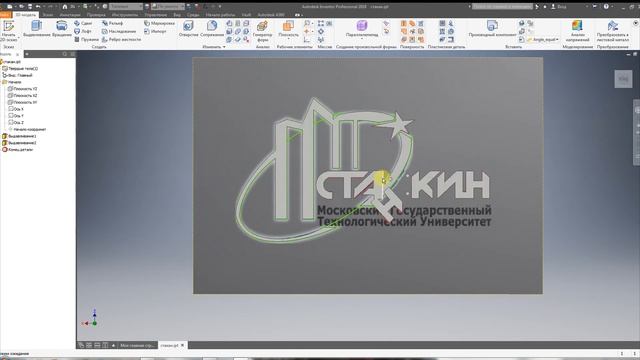Select the Отверстие (Hole) tool
640x360 pixels.
tap(188, 29)
